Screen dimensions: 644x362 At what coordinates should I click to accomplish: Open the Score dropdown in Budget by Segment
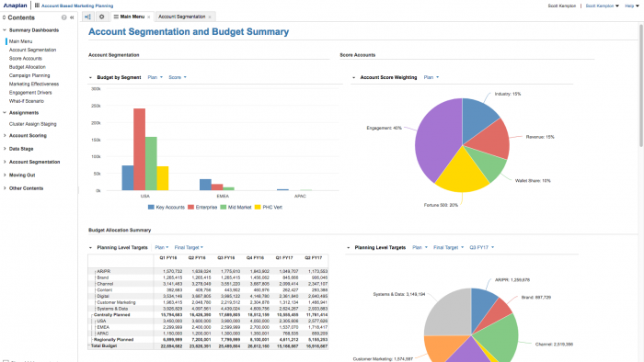pos(178,77)
